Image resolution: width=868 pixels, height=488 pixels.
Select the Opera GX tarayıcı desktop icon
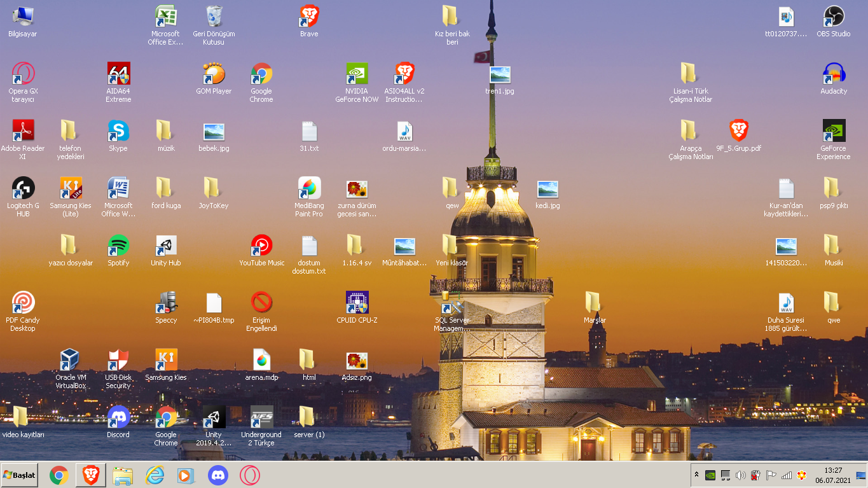23,74
